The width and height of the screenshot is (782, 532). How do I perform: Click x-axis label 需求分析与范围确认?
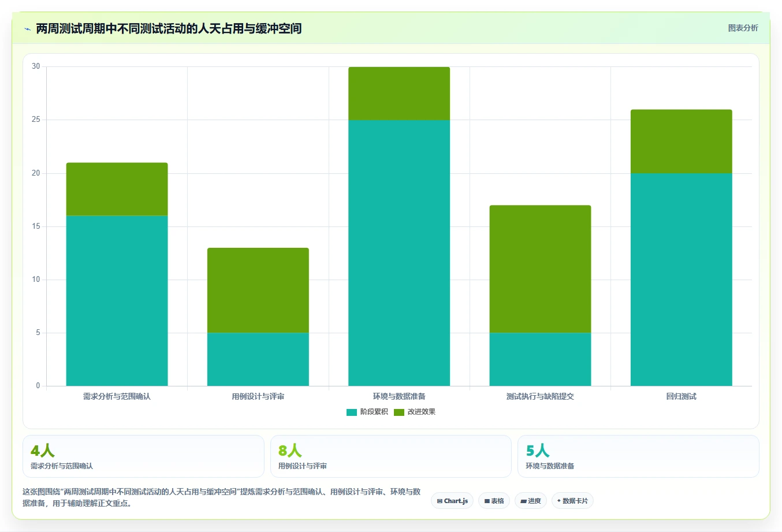pos(117,396)
